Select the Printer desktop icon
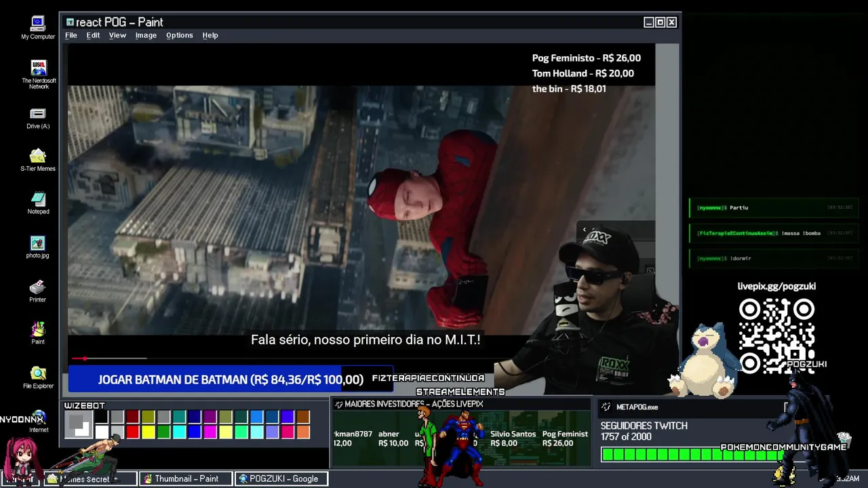Image resolution: width=868 pixels, height=488 pixels. (x=38, y=291)
